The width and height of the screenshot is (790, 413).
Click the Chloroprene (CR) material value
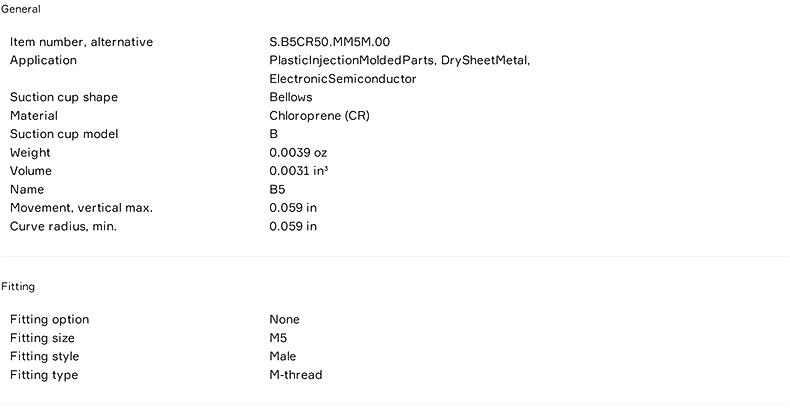pos(319,116)
